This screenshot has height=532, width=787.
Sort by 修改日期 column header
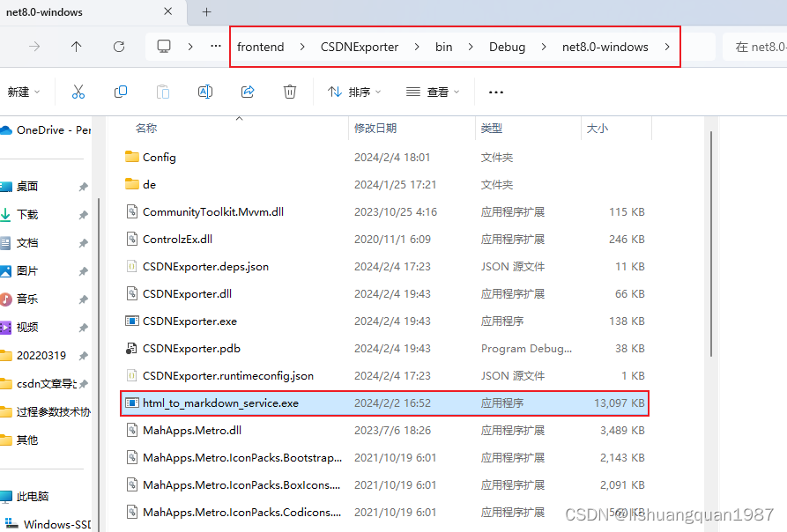[375, 129]
